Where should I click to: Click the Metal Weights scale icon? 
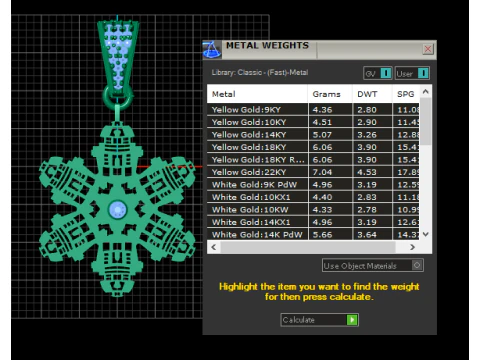click(x=212, y=49)
